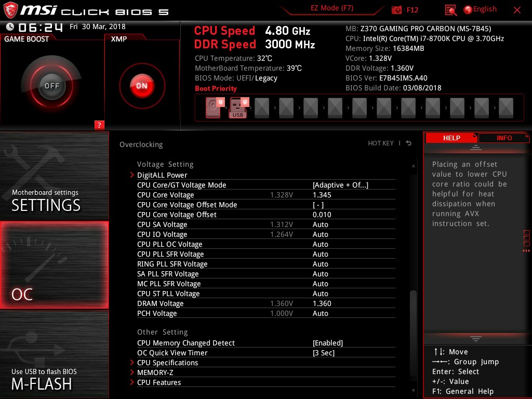Select the OC gauge tile

click(x=54, y=265)
